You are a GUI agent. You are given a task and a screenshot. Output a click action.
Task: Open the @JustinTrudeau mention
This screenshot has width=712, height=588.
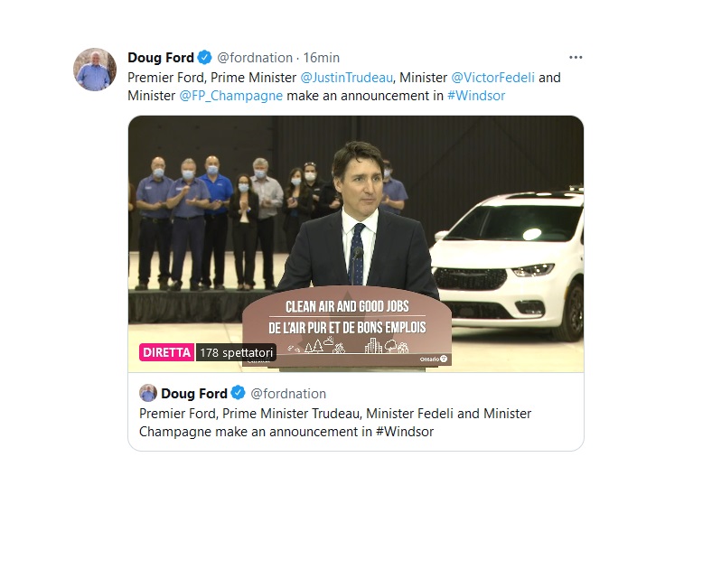[346, 77]
